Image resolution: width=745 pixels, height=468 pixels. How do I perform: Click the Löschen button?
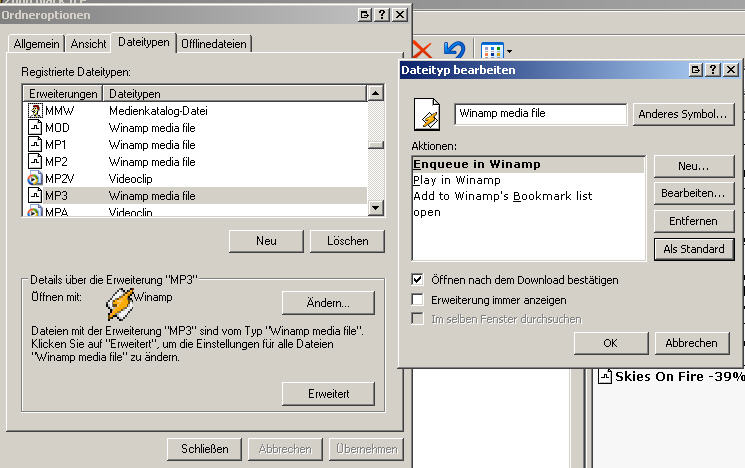pos(347,241)
